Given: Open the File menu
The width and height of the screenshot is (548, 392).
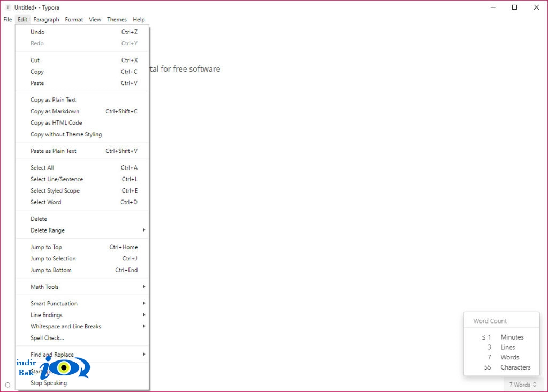Looking at the screenshot, I should click(7, 20).
